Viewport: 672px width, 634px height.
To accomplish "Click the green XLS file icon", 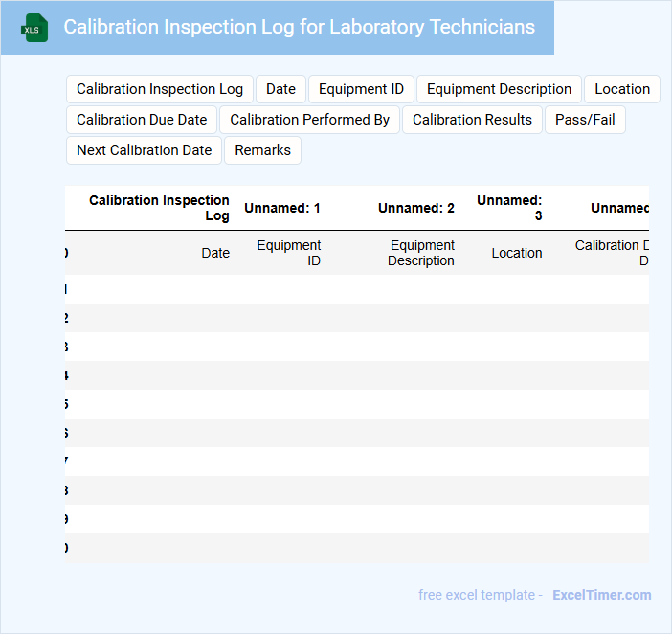I will tap(34, 28).
